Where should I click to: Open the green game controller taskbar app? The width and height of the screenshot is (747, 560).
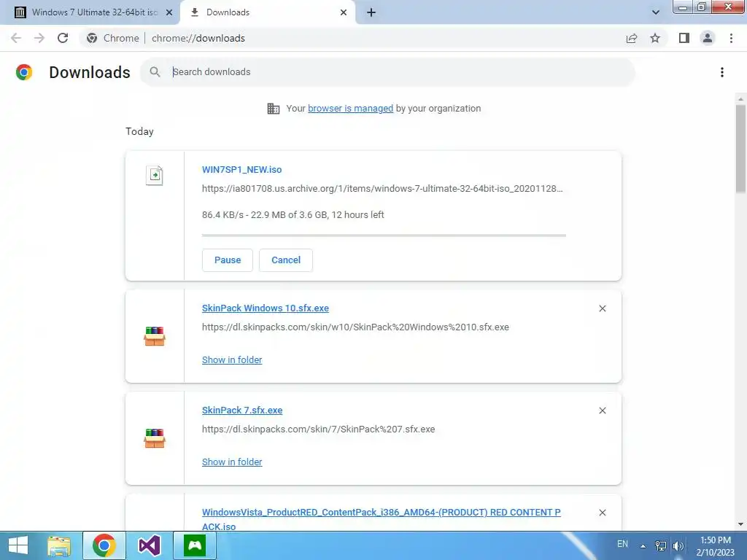point(195,545)
